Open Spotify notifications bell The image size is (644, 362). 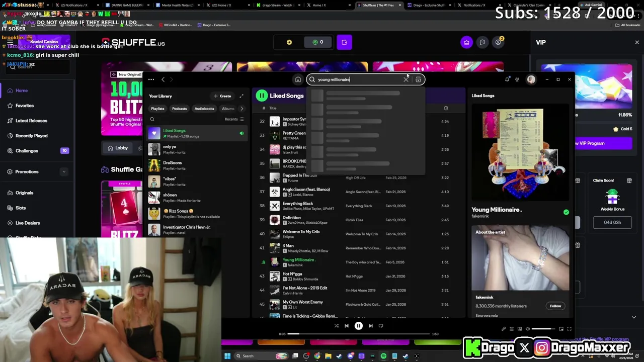[x=507, y=79]
